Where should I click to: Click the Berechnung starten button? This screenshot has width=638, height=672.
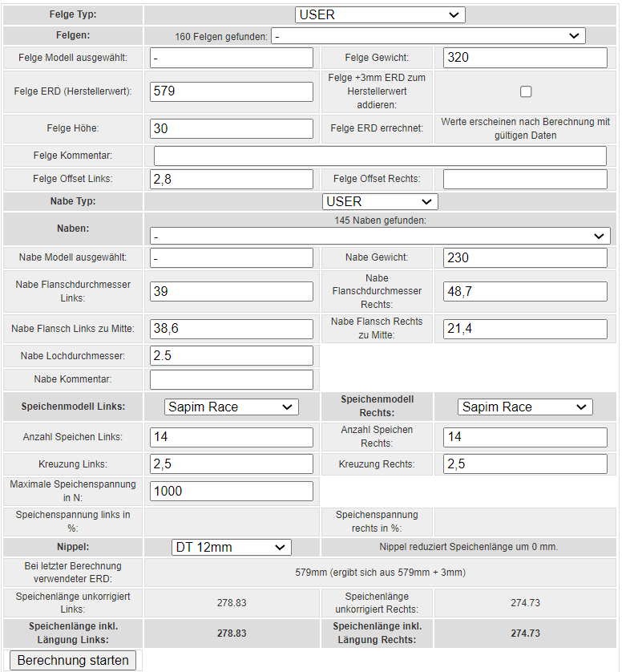click(x=73, y=661)
